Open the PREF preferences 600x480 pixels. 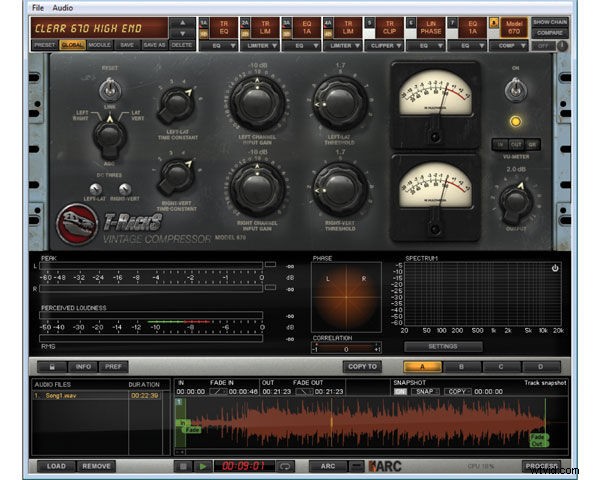pos(113,367)
